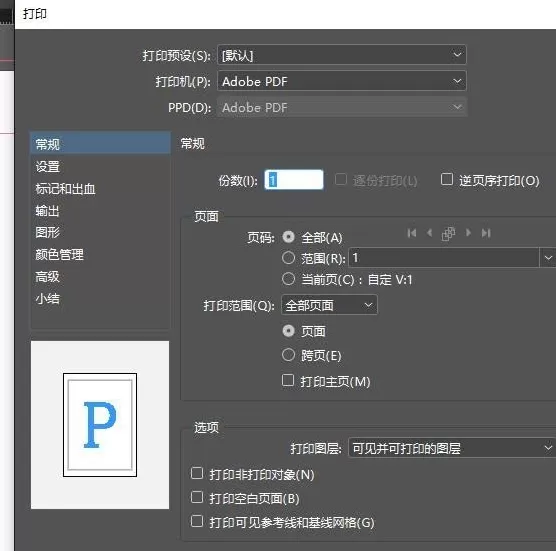Open 打印范围 全部页面 dropdown
Viewport: 556px width, 551px height.
(329, 305)
